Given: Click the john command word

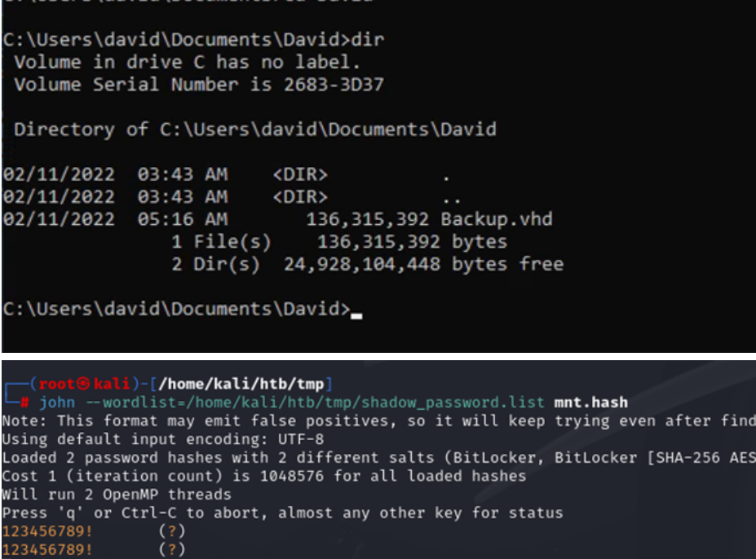Looking at the screenshot, I should coord(56,403).
